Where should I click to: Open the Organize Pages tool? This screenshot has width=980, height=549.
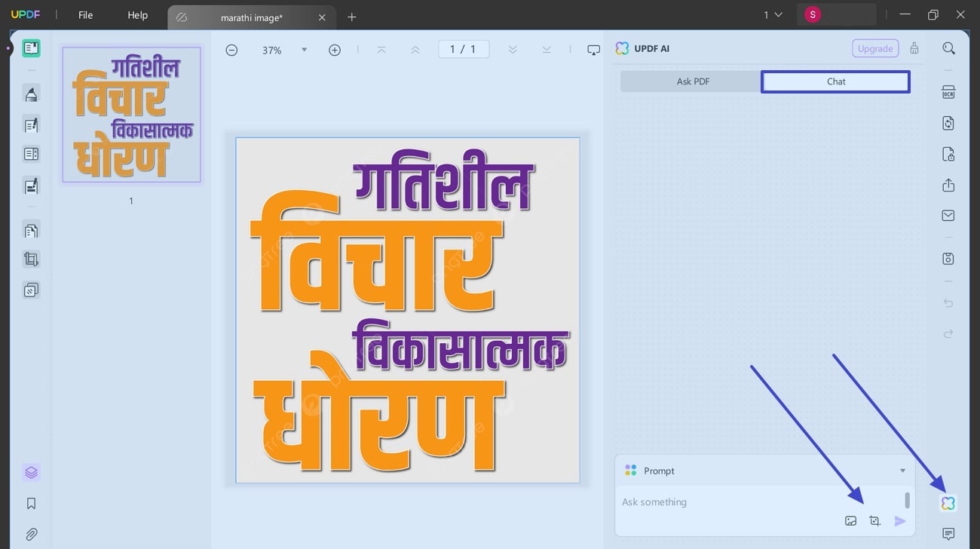(31, 230)
